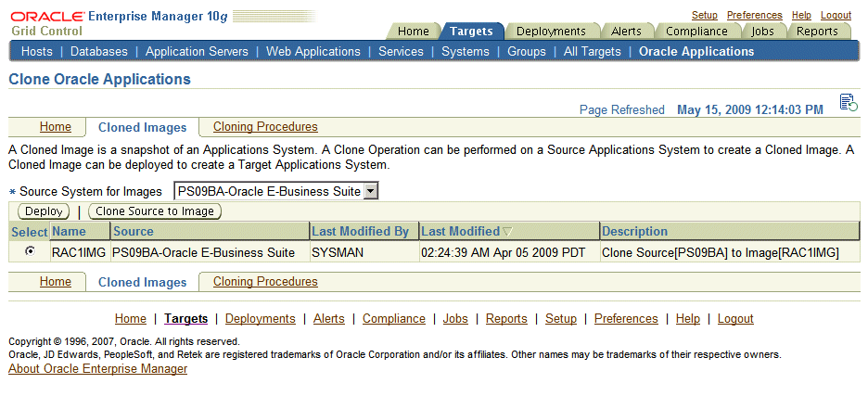This screenshot has height=396, width=868.
Task: Click footer Targets link
Action: coord(186,318)
